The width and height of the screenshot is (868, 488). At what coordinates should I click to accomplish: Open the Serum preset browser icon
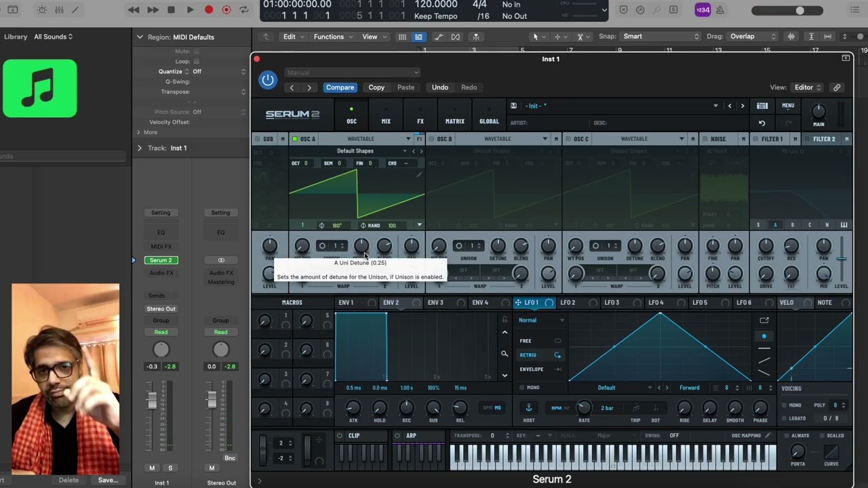[762, 106]
